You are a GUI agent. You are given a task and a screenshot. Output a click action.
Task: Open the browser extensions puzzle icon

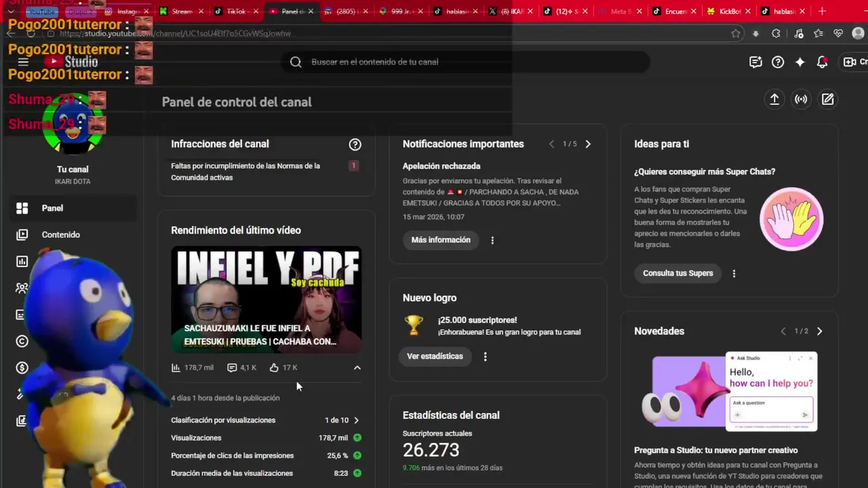[x=776, y=33]
